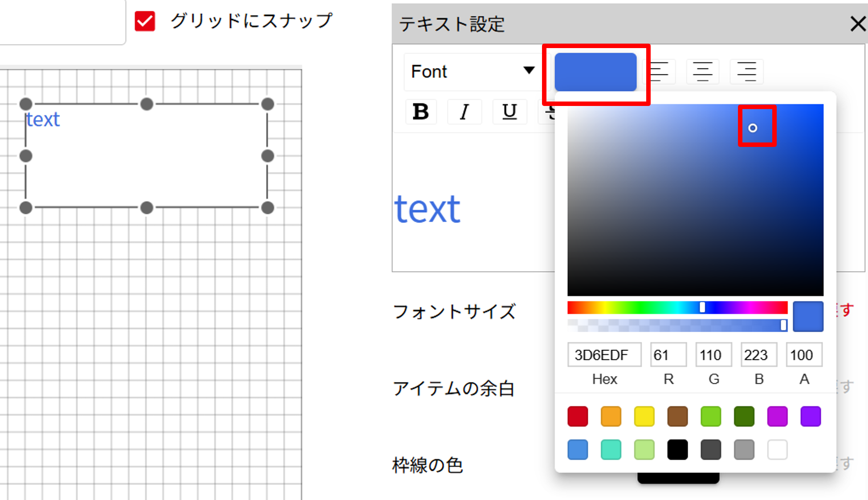Click the saturation picker circle handle

tap(753, 128)
